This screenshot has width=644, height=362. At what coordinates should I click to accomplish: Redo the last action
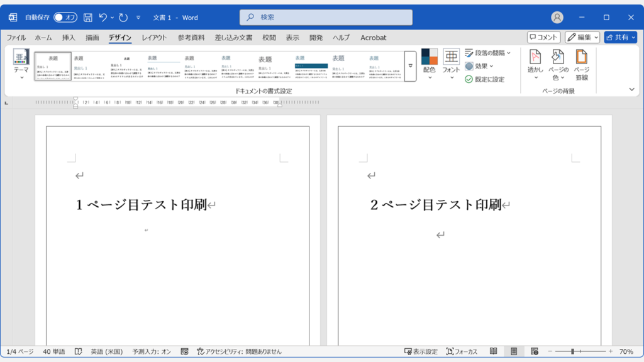click(123, 17)
